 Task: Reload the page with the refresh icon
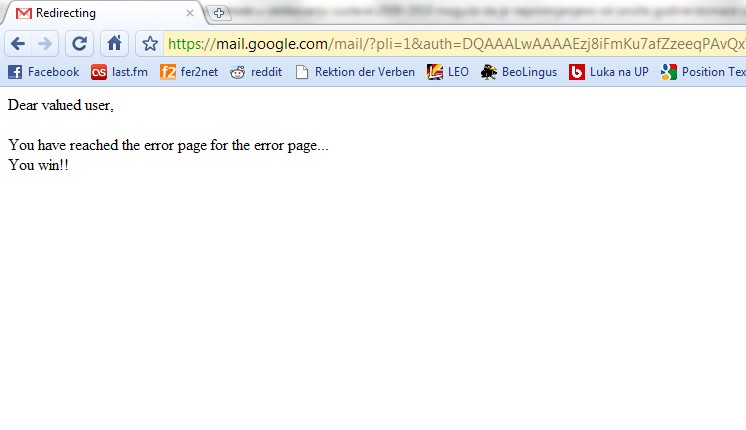tap(79, 44)
